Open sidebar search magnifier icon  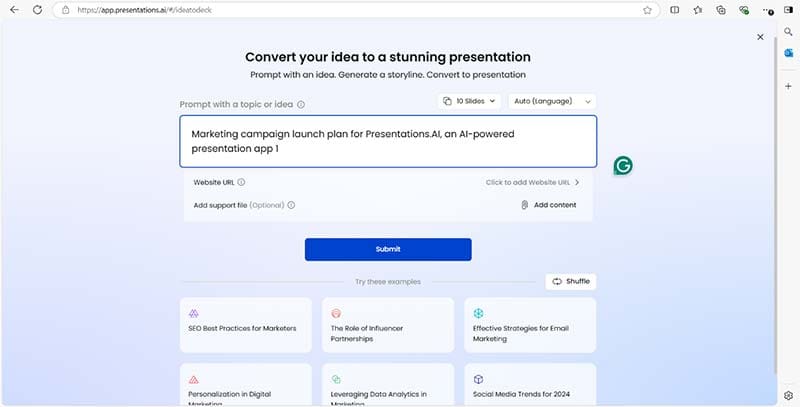click(x=788, y=32)
